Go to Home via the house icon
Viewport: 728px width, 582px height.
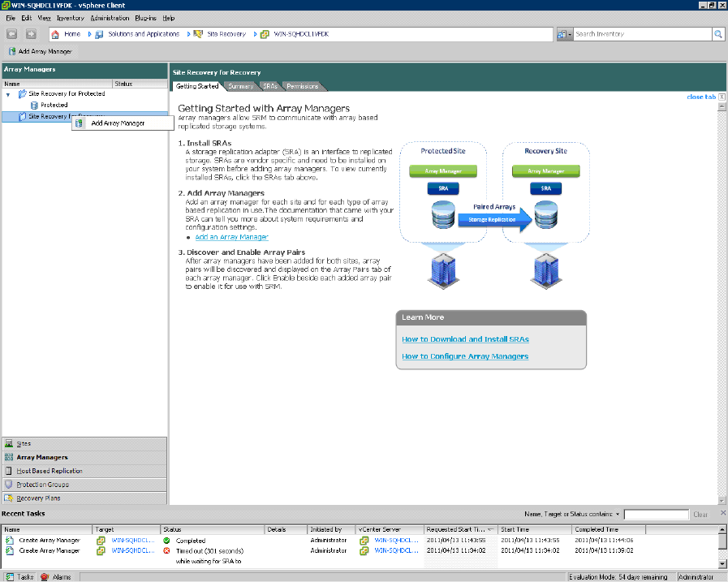(55, 34)
